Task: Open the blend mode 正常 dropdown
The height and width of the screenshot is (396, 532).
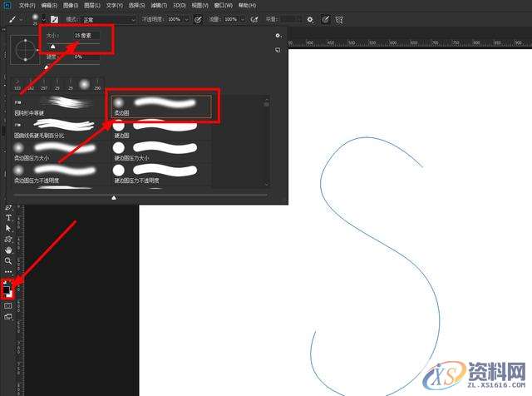Action: [x=108, y=18]
